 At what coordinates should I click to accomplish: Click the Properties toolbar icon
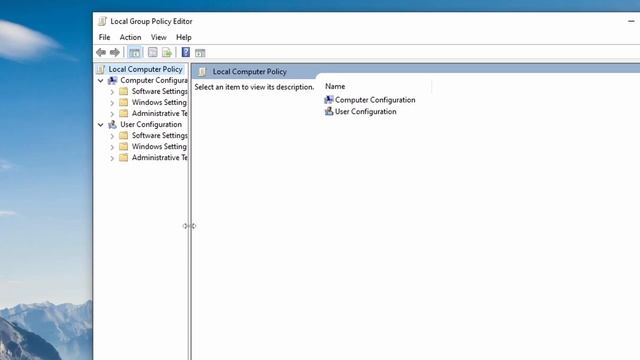coord(153,52)
